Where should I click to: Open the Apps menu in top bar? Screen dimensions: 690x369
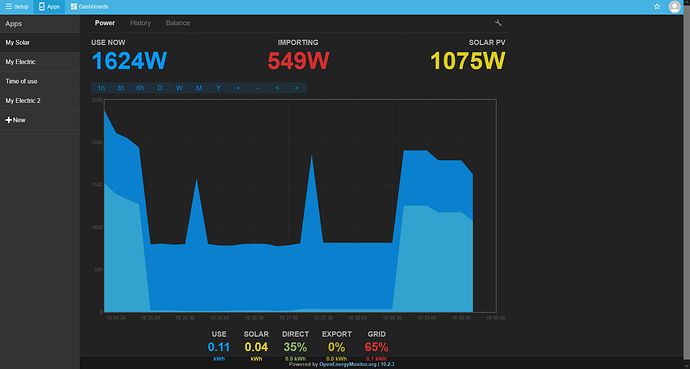click(x=49, y=7)
